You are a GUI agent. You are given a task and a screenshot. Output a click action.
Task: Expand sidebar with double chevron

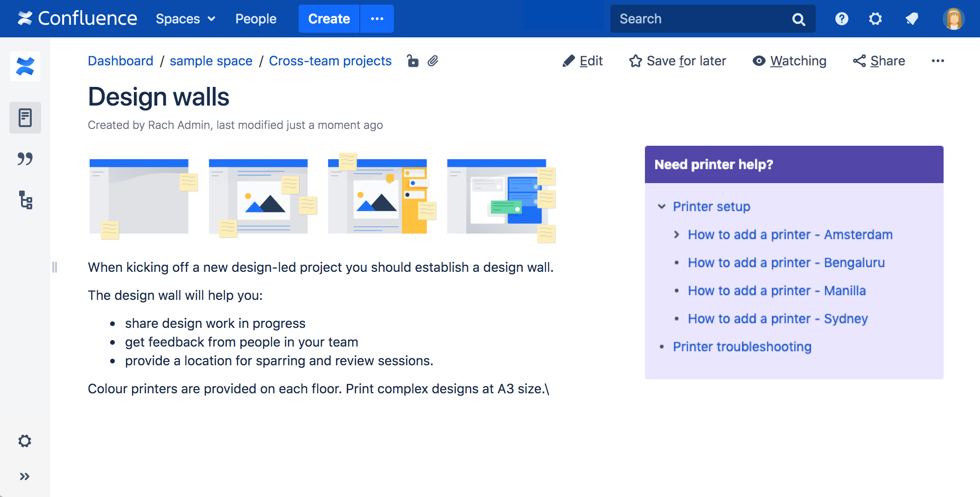(25, 476)
